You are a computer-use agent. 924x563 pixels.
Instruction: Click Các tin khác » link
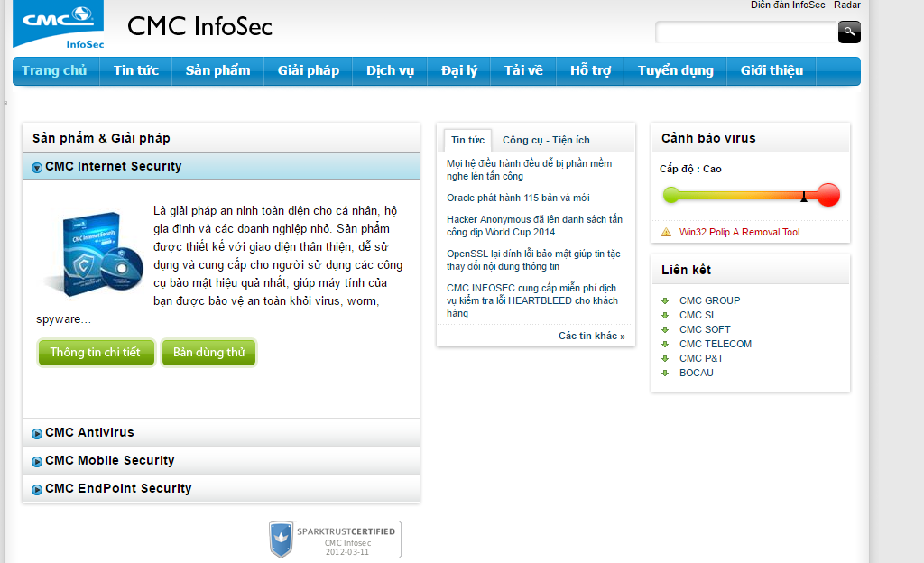[x=592, y=336]
